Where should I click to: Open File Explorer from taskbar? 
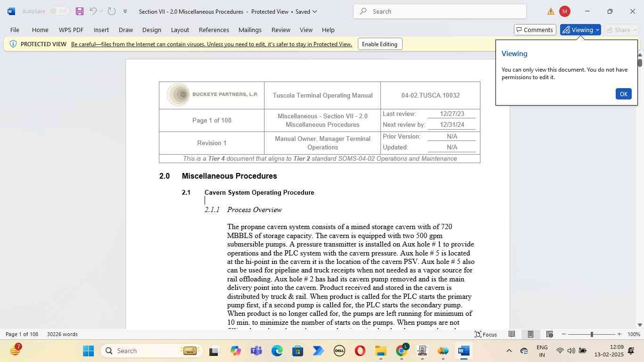[x=381, y=351]
